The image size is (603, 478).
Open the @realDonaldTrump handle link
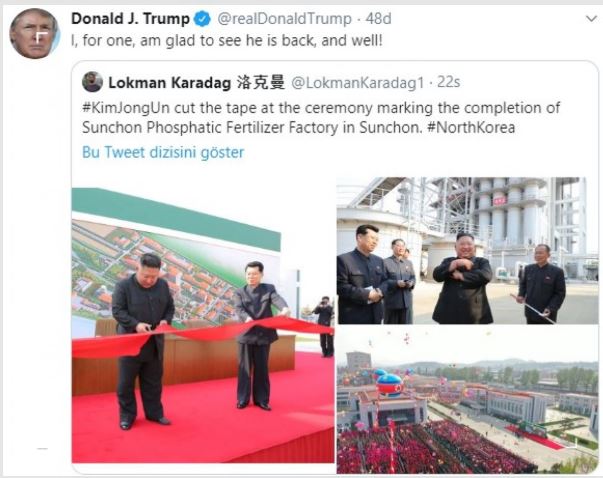(285, 18)
